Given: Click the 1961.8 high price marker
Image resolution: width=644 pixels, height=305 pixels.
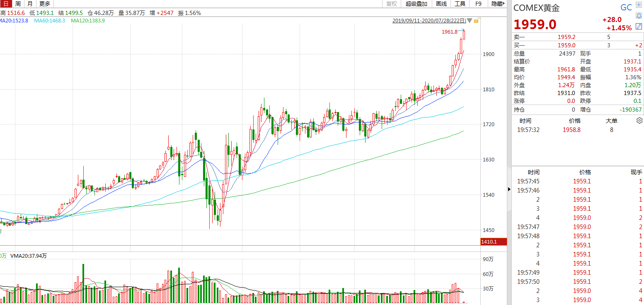Looking at the screenshot, I should pos(449,32).
